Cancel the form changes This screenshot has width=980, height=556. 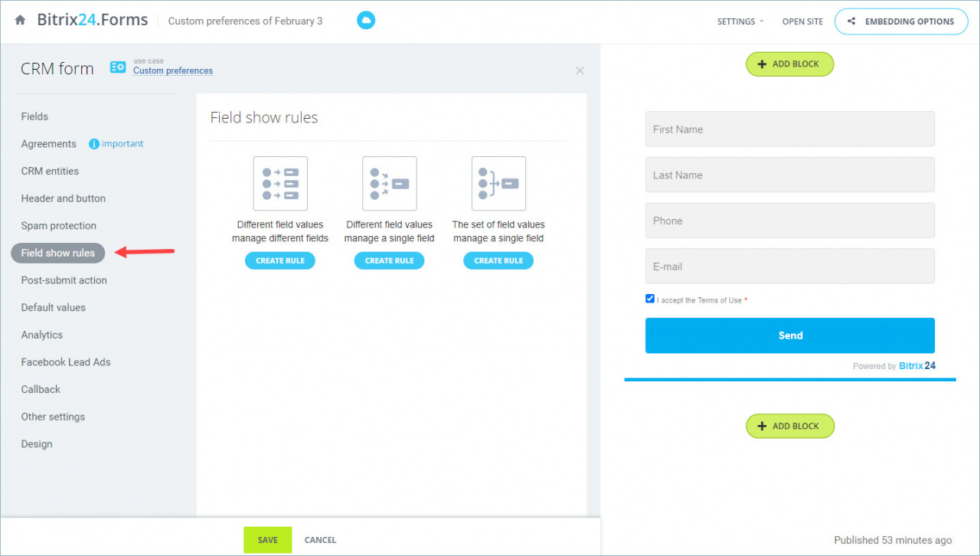click(x=320, y=540)
